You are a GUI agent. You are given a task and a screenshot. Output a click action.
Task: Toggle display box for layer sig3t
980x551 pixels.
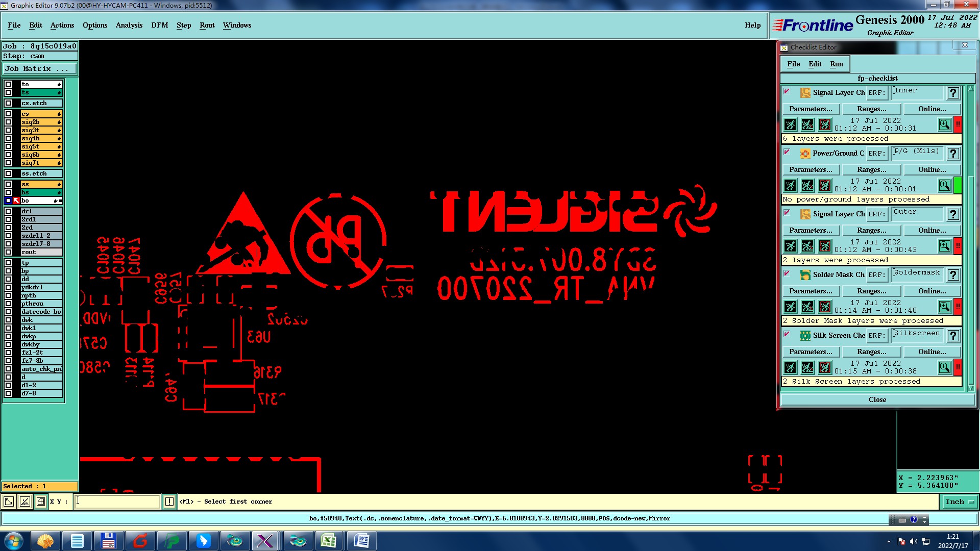tap(8, 130)
